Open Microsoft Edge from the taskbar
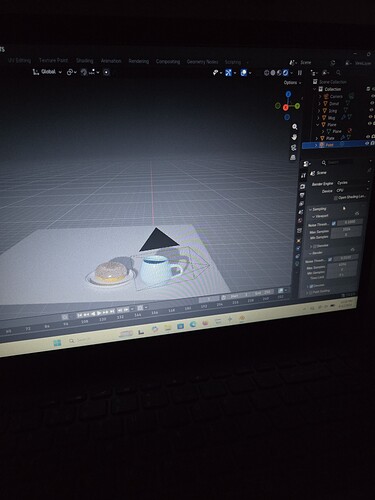 click(x=193, y=325)
